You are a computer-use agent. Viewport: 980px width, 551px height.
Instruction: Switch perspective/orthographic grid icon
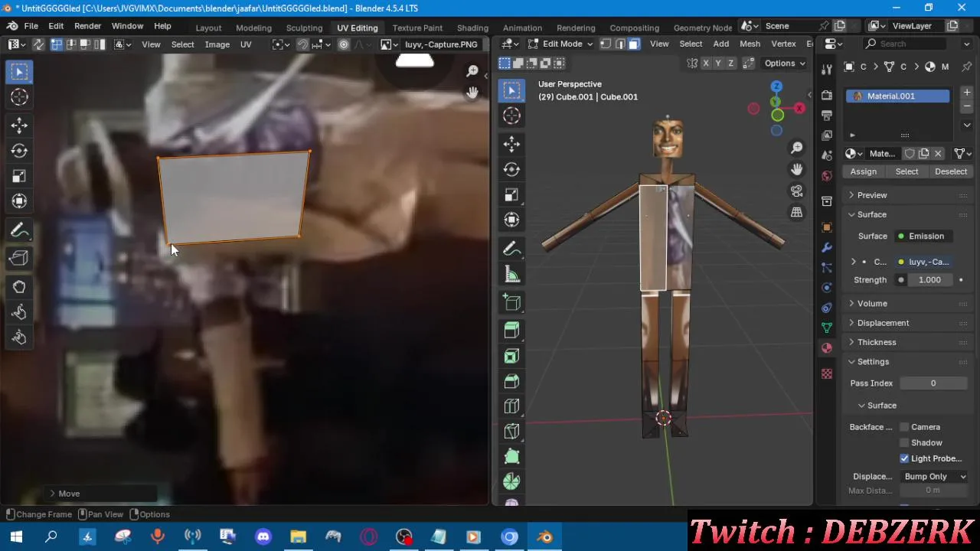pos(797,212)
